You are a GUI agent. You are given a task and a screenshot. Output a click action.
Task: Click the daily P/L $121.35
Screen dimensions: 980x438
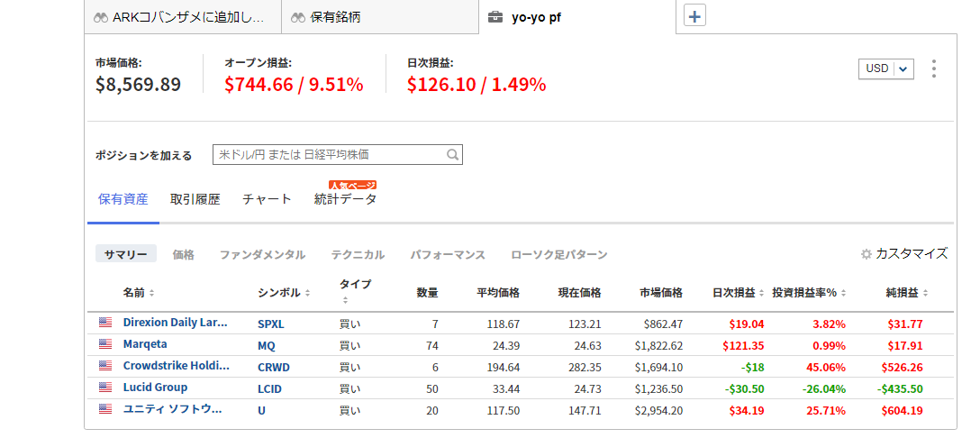[743, 346]
